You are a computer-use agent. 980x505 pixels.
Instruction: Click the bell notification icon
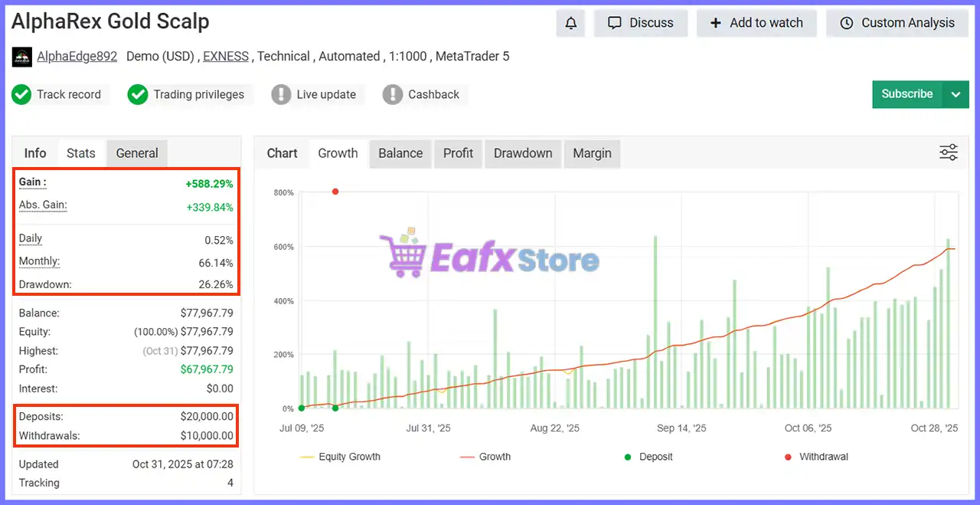tap(571, 23)
